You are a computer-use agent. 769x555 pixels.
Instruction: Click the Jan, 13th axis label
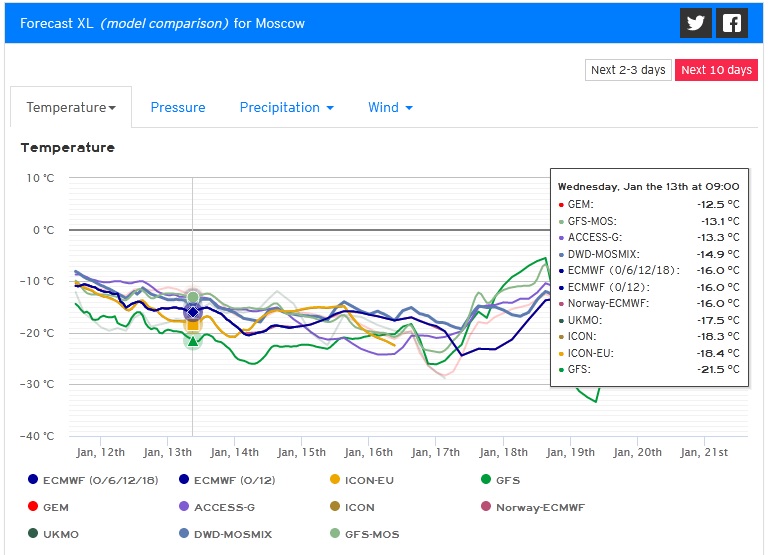point(167,452)
